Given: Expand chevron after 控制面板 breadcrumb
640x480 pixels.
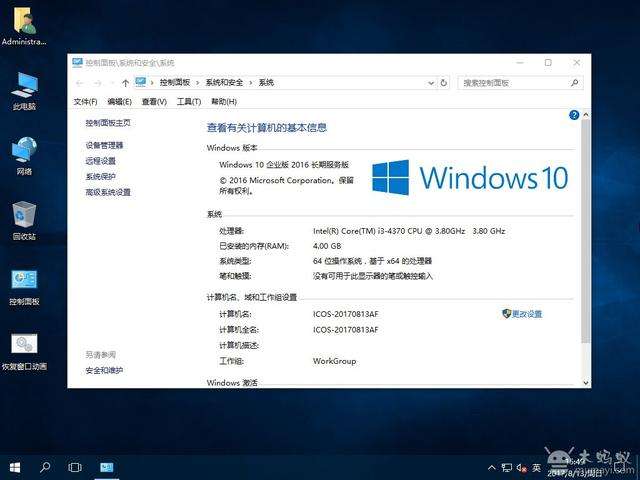Looking at the screenshot, I should (198, 83).
